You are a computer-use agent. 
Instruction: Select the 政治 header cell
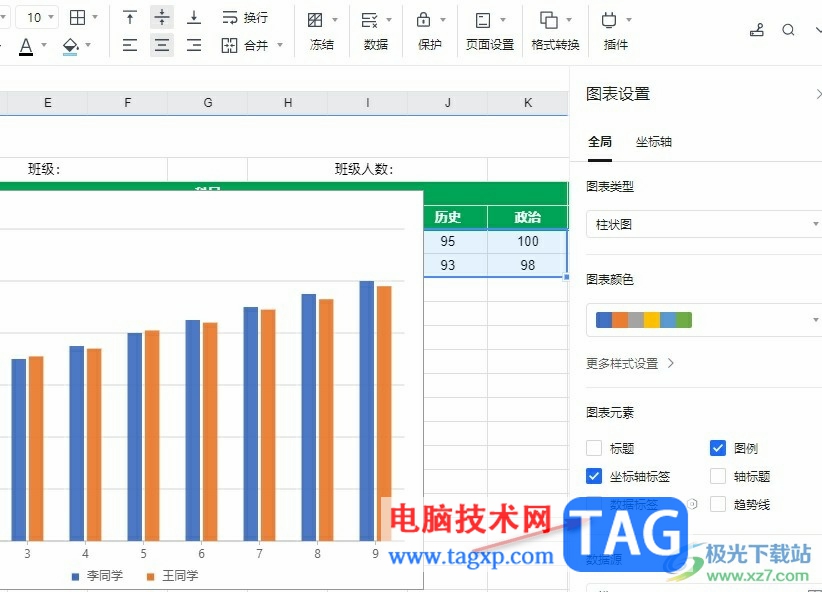pyautogui.click(x=528, y=217)
